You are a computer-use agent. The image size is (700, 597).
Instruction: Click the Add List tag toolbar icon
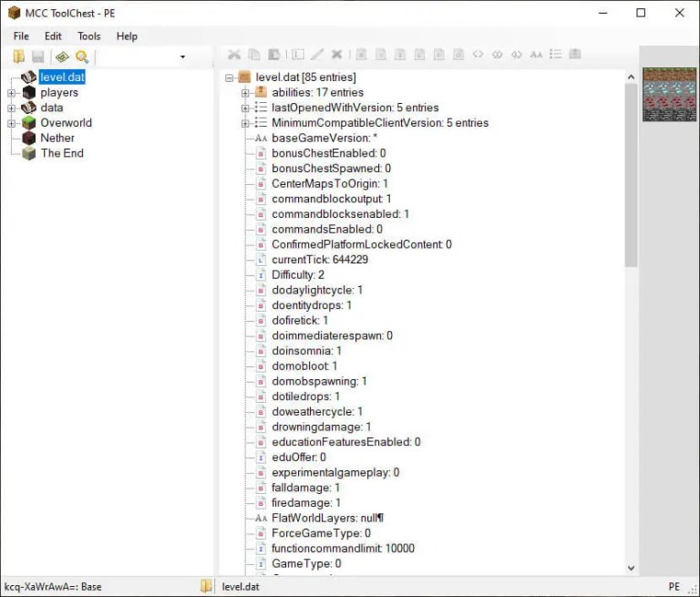coord(555,54)
